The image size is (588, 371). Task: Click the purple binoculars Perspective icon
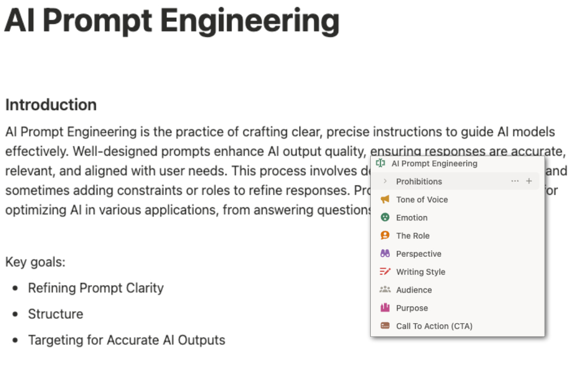click(x=385, y=253)
